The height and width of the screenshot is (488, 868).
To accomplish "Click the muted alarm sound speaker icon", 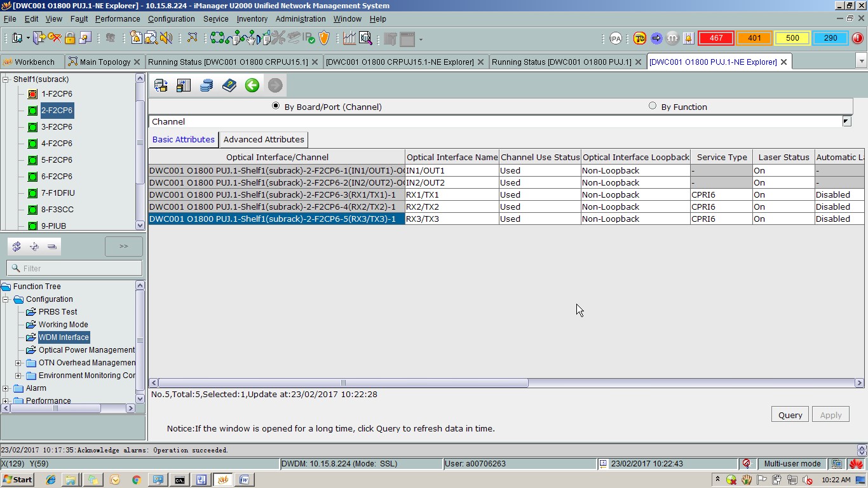I will point(166,38).
